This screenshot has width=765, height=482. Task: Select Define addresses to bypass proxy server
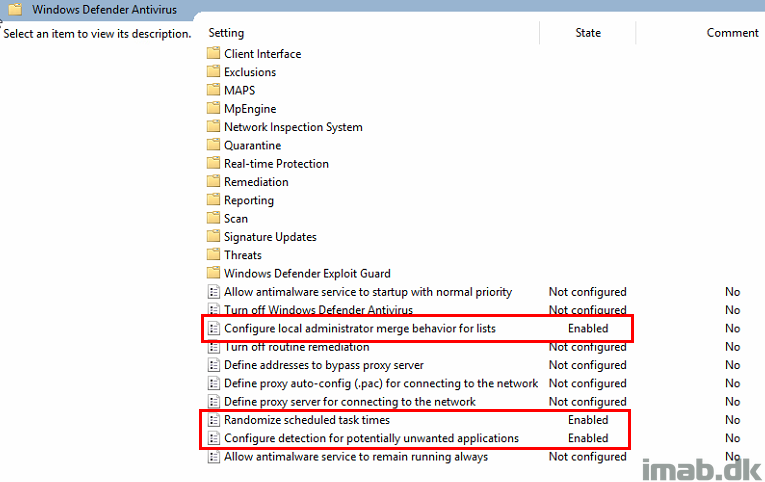point(323,365)
